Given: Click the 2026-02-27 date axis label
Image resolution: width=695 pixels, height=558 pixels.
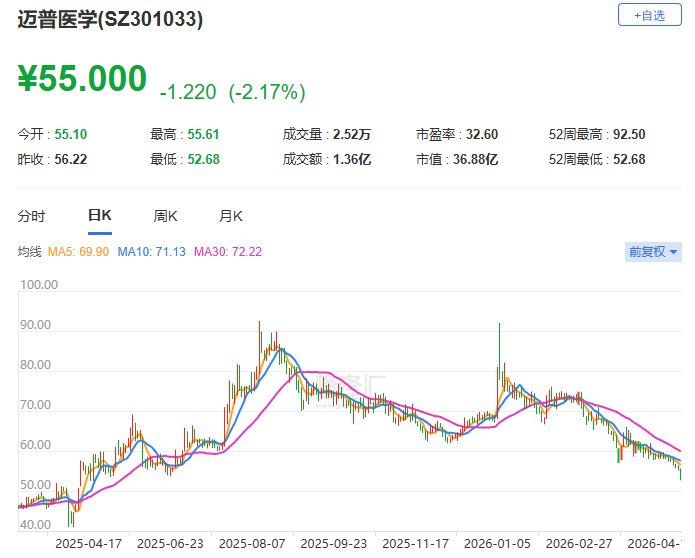Looking at the screenshot, I should pos(579,543).
